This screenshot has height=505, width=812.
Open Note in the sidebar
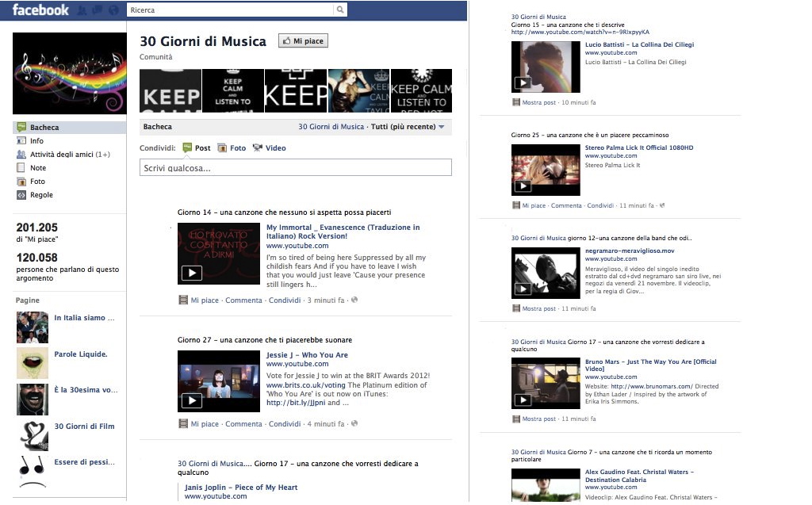pyautogui.click(x=38, y=168)
